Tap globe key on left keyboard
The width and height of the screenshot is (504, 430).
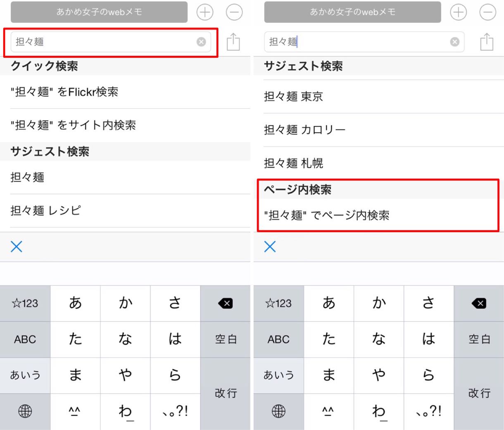click(x=25, y=411)
